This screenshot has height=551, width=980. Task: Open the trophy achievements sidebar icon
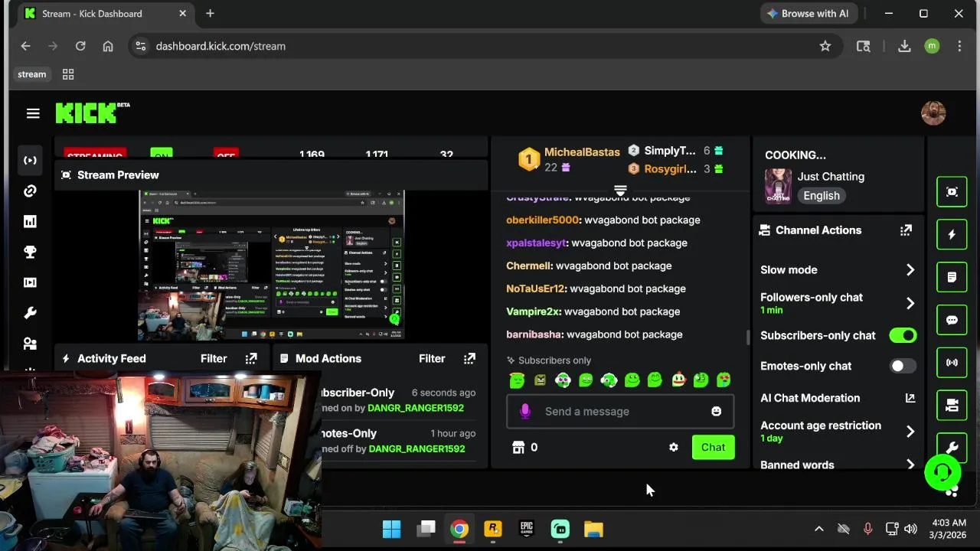(30, 252)
